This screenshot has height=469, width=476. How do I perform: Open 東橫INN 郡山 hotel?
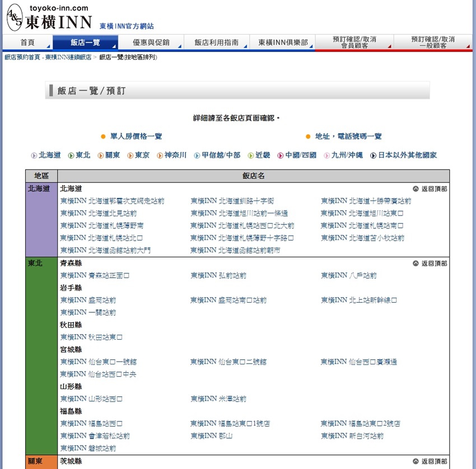pos(212,435)
